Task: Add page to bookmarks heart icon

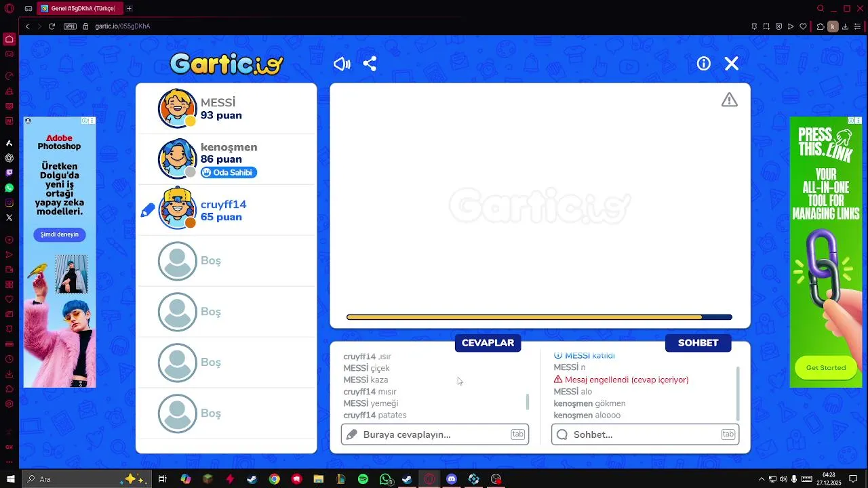Action: pos(804,26)
